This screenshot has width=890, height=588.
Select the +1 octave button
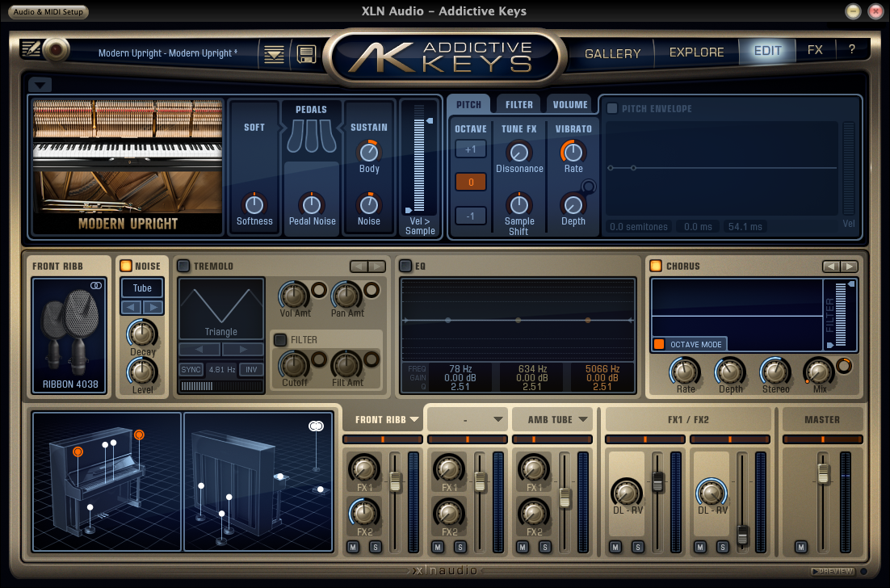click(470, 149)
